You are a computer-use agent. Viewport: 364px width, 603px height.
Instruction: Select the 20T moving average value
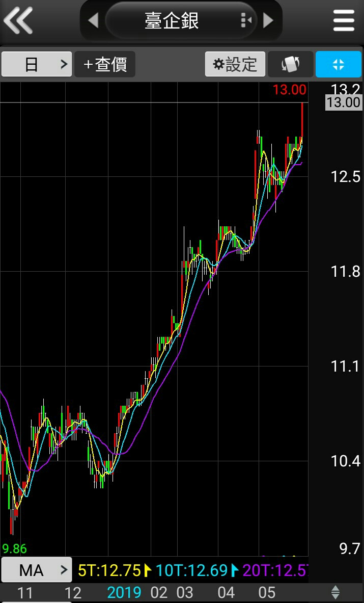pos(275,570)
